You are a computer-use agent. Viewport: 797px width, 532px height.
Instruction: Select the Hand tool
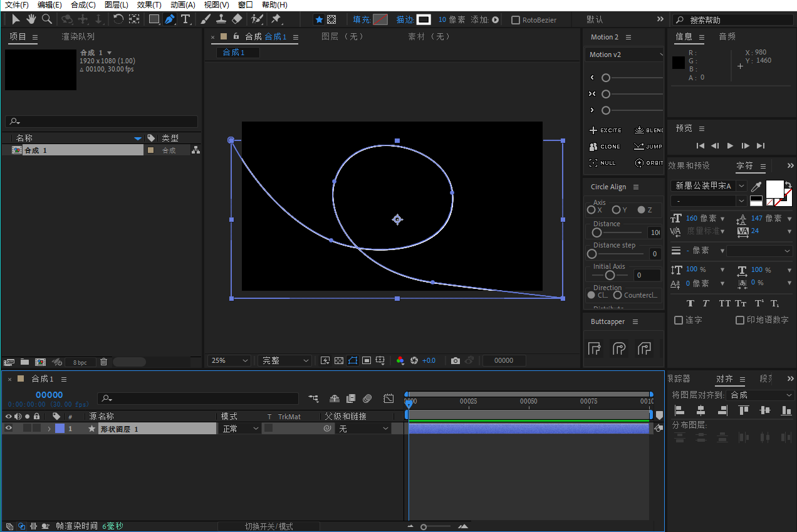[x=31, y=19]
